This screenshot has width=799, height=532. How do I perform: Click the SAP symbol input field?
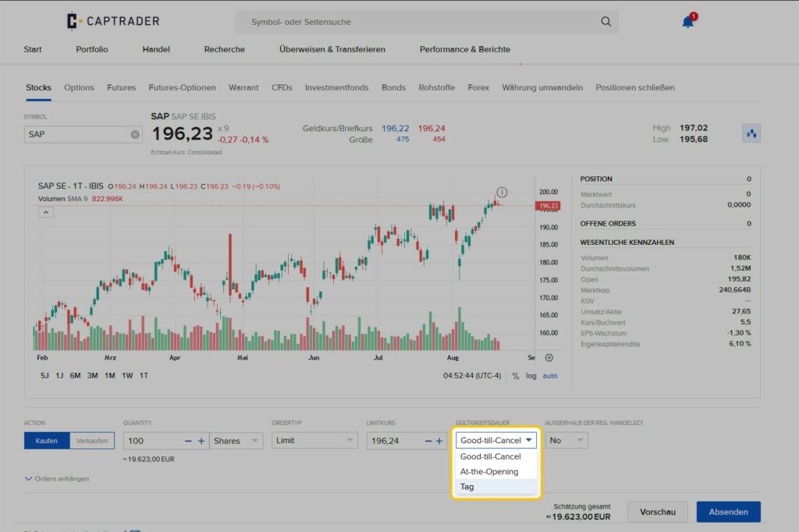pos(83,134)
